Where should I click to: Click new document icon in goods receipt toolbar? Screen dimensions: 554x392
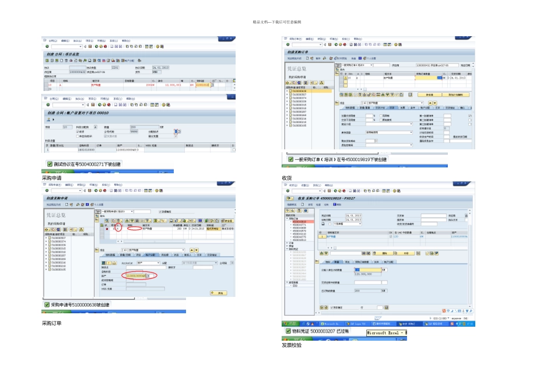tap(303, 204)
